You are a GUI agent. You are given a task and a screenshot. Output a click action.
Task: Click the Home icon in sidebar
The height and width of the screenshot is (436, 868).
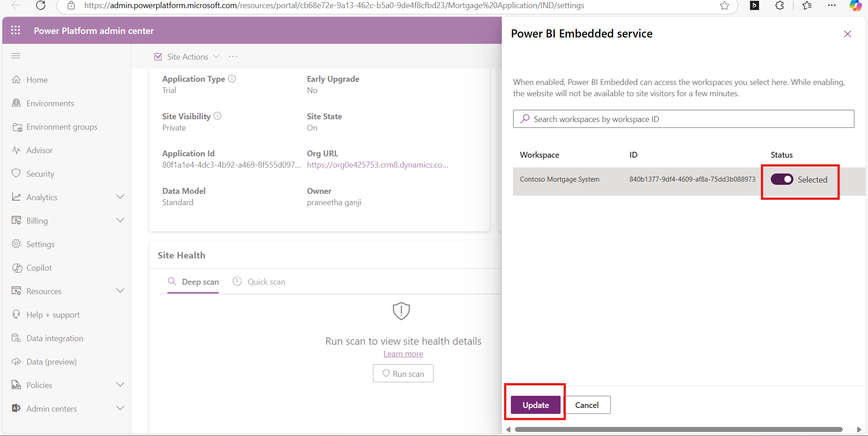[16, 80]
